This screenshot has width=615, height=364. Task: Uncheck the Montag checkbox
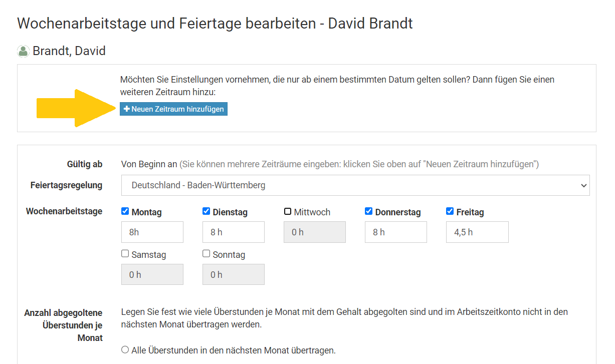coord(125,211)
